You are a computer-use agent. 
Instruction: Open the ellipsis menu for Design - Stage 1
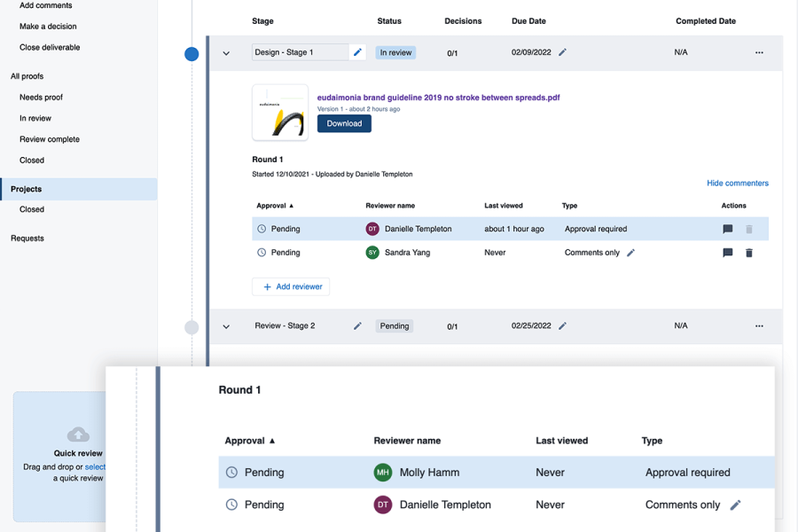759,52
